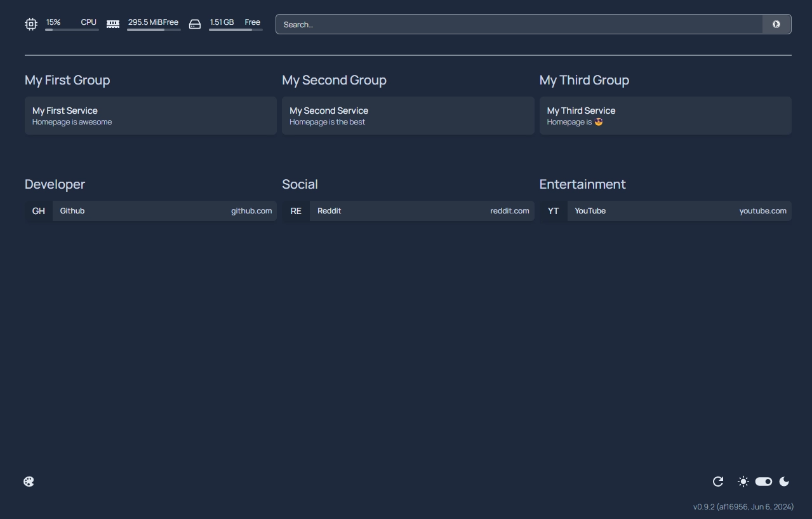The image size is (812, 519).
Task: Collapse the Entertainment bookmarks heading
Action: click(582, 184)
